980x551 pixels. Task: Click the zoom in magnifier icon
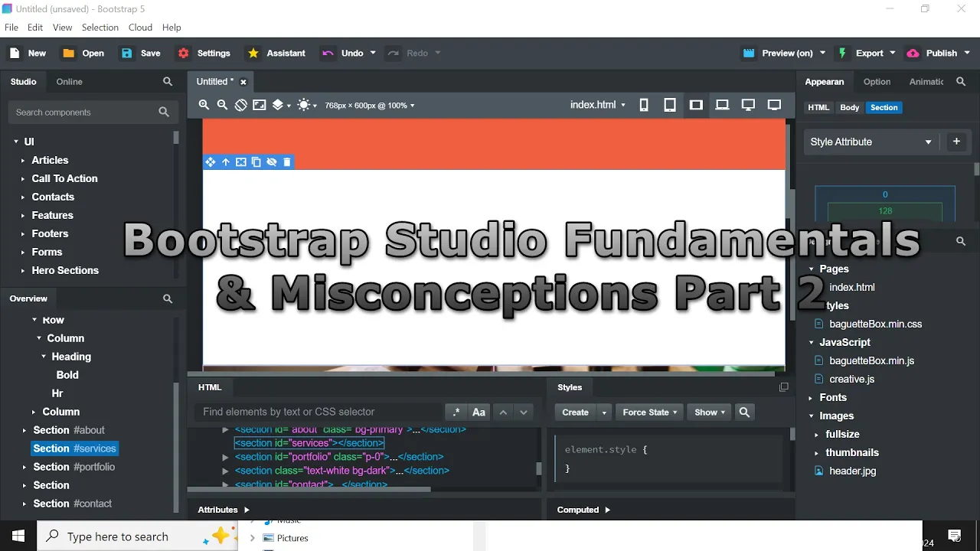click(204, 105)
